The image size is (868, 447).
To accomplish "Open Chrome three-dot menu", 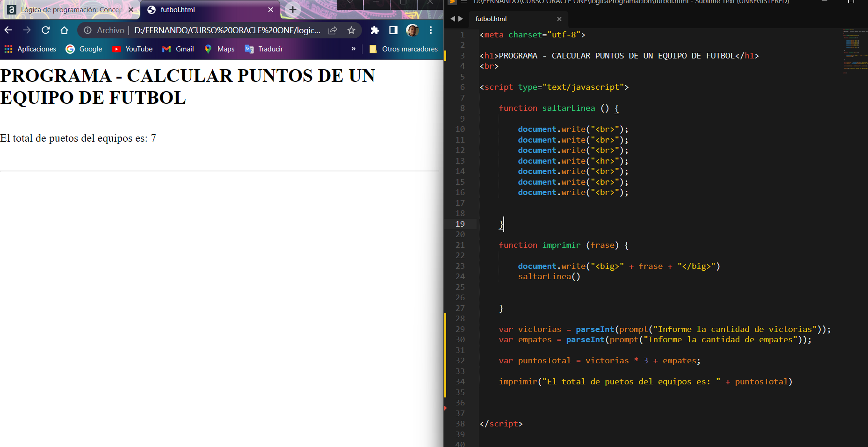I will 431,30.
